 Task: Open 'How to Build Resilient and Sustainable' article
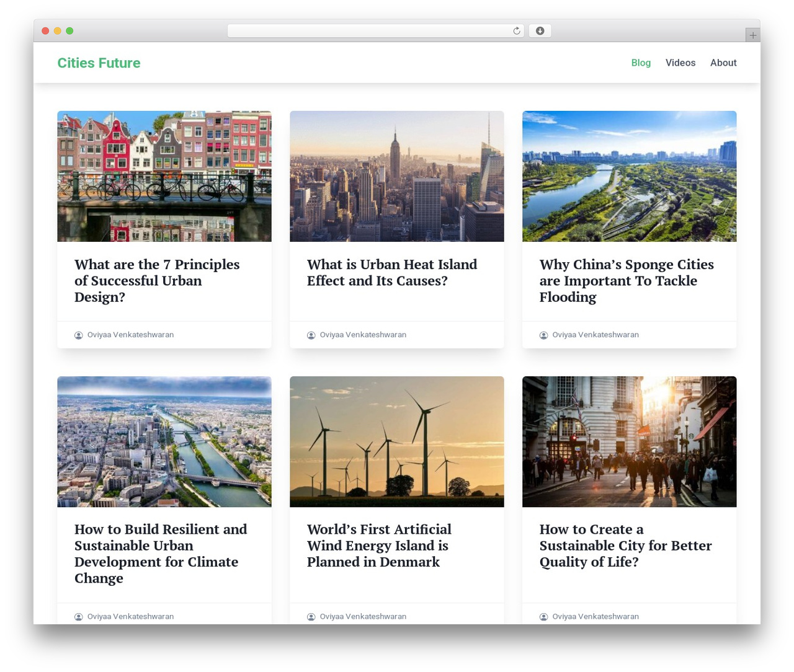coord(161,554)
